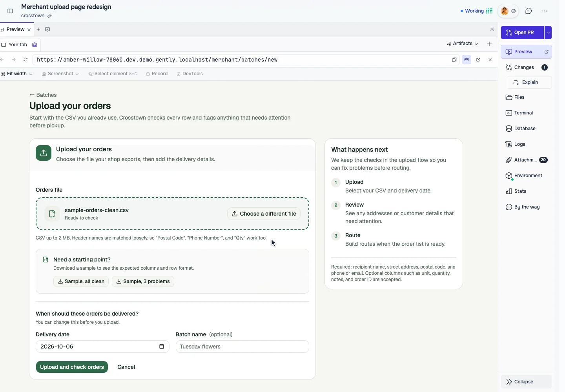
Task: Open By the way panel
Action: pos(526,207)
